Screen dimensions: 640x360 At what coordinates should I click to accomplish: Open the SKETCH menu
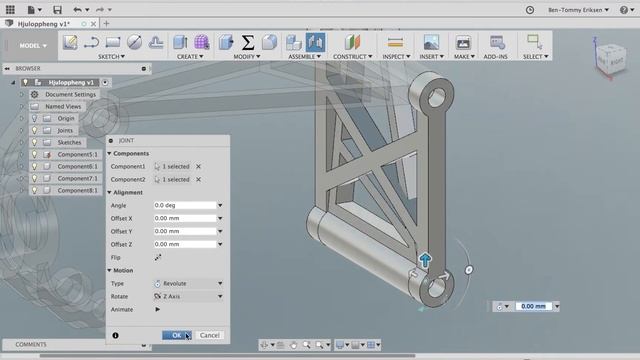click(x=111, y=56)
